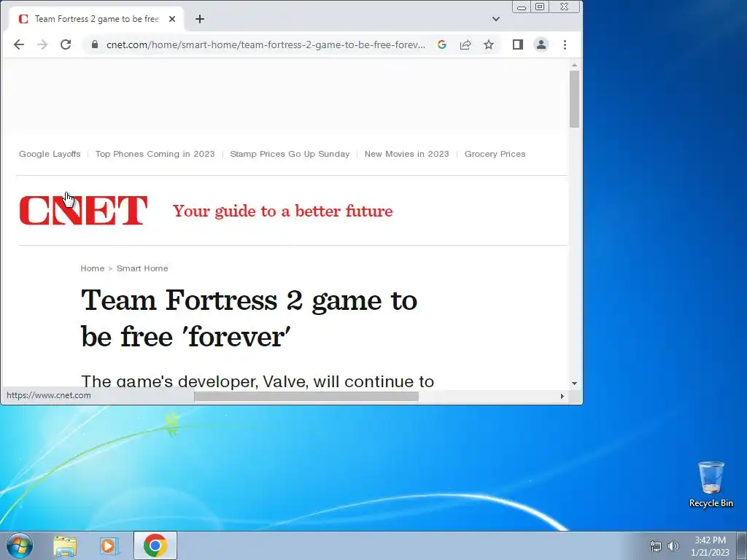Open the Windows Start menu

(x=20, y=545)
